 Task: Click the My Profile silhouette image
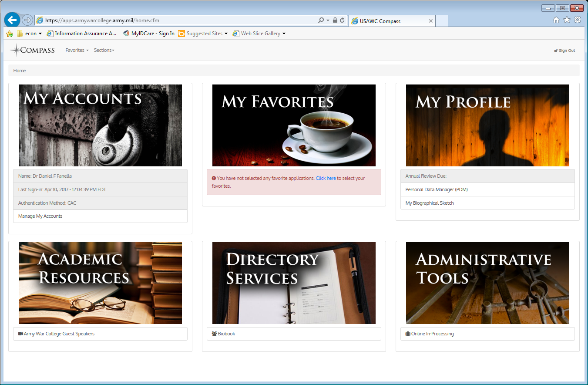(x=487, y=125)
